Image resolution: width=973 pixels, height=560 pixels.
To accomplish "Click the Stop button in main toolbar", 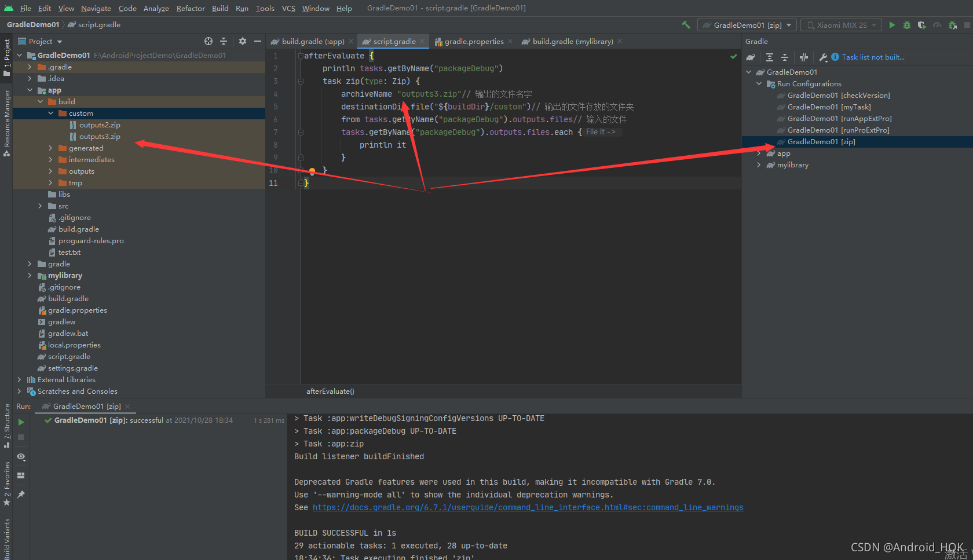I will [x=967, y=25].
